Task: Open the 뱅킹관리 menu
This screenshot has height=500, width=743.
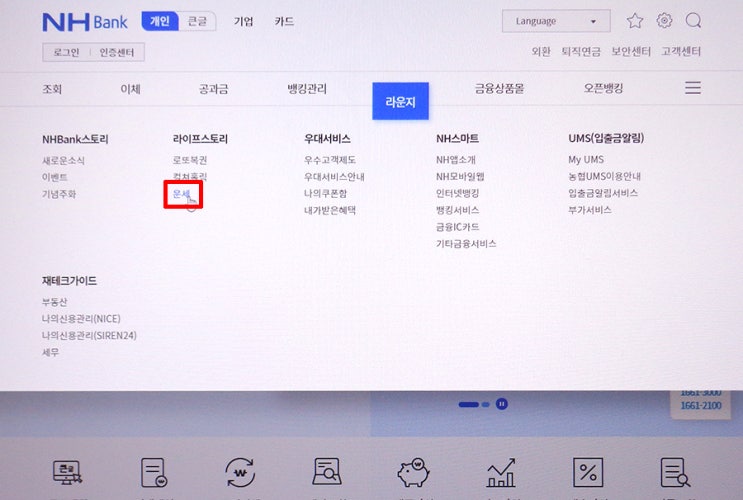Action: [x=307, y=89]
